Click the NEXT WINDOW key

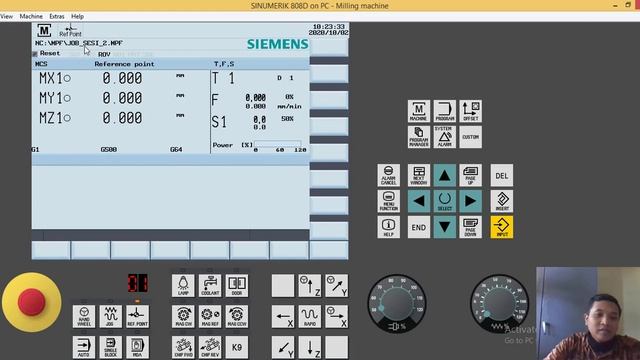[x=419, y=176]
